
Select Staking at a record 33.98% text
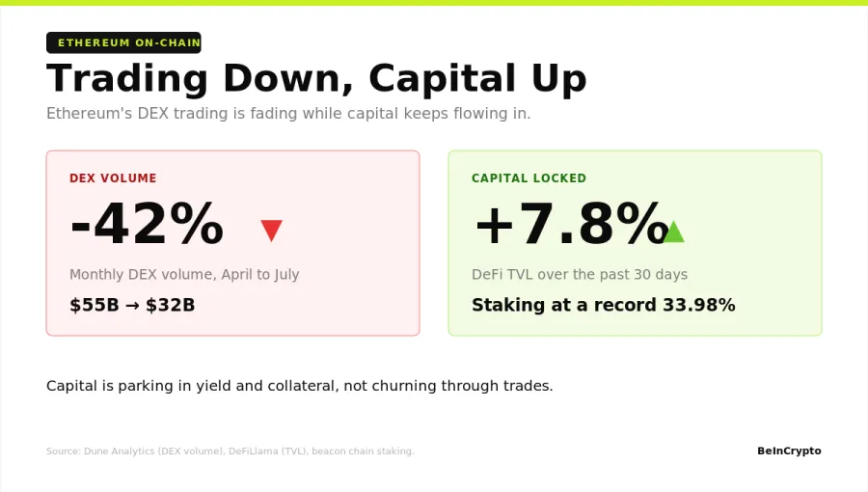(x=604, y=305)
